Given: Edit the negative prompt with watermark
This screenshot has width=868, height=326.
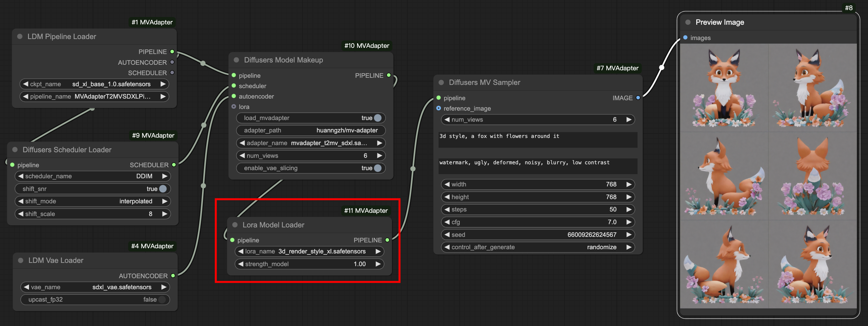Looking at the screenshot, I should coord(538,166).
